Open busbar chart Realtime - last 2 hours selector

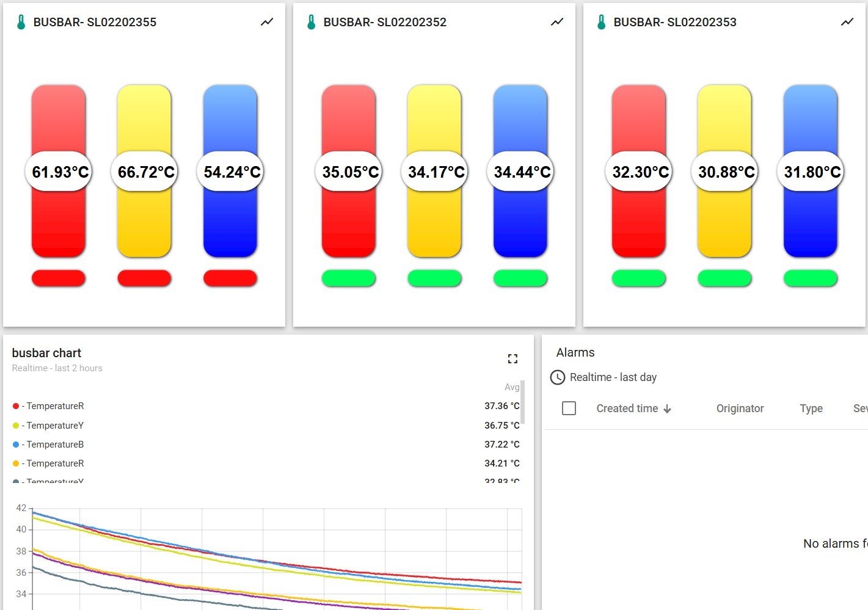point(57,368)
